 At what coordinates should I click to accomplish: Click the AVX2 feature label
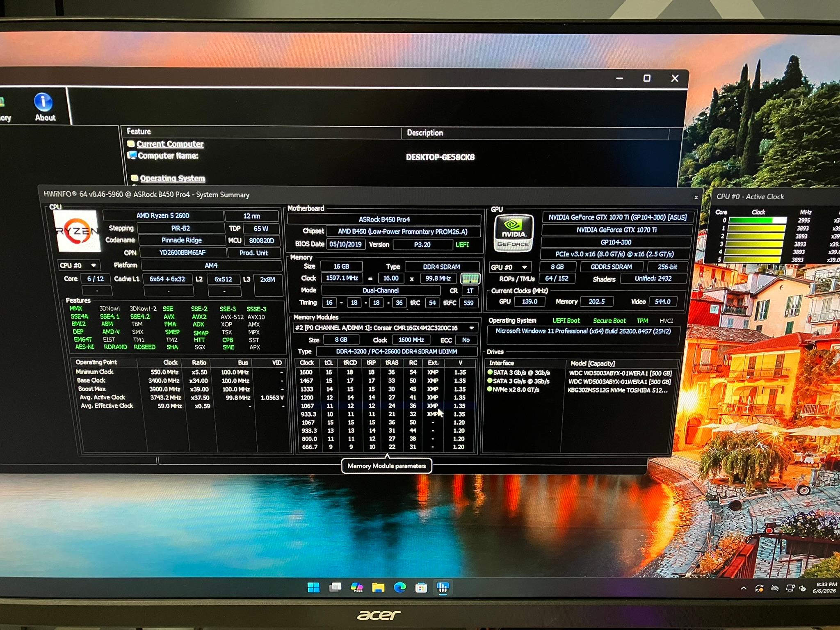point(199,317)
